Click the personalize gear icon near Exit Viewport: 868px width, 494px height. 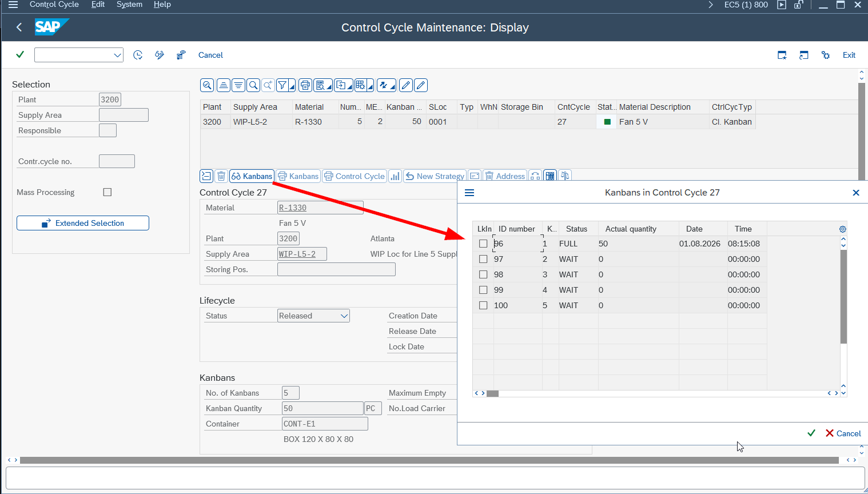coord(826,55)
